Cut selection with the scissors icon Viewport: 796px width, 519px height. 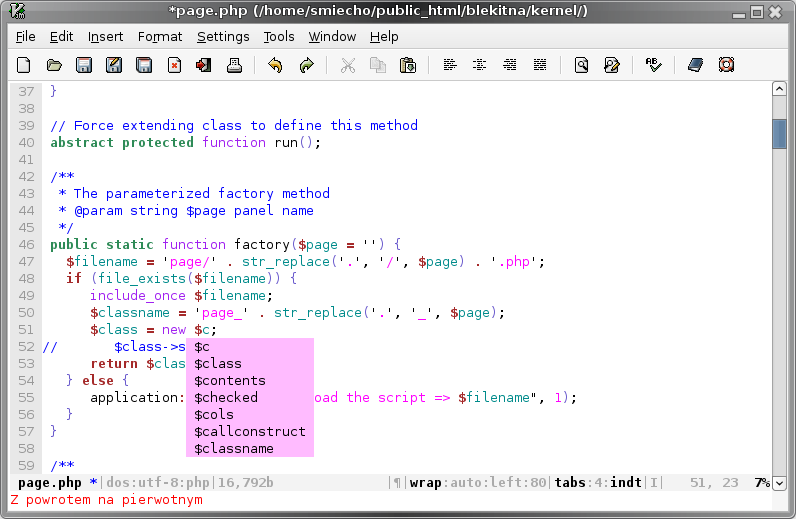pos(348,65)
